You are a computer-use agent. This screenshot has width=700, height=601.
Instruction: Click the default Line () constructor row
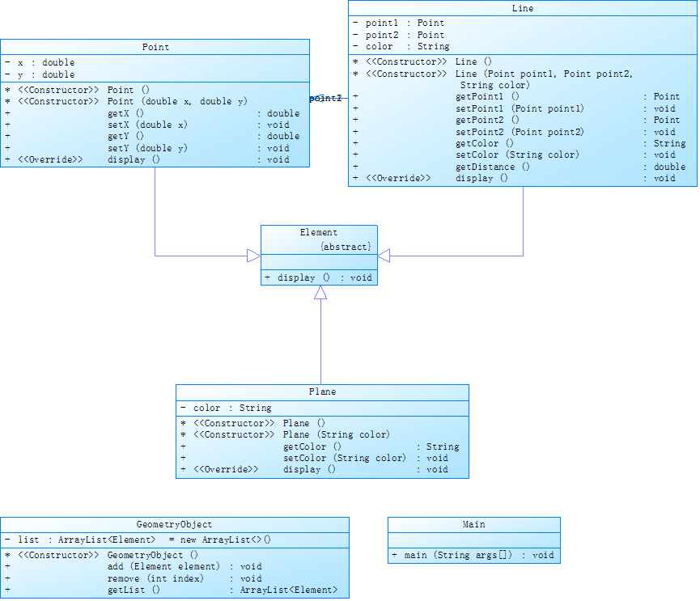422,62
